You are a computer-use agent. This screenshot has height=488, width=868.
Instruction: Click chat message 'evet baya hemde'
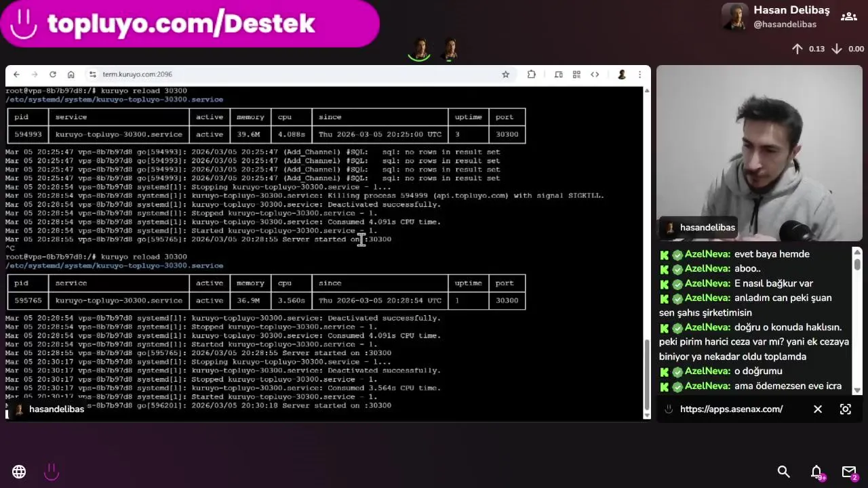[772, 254]
